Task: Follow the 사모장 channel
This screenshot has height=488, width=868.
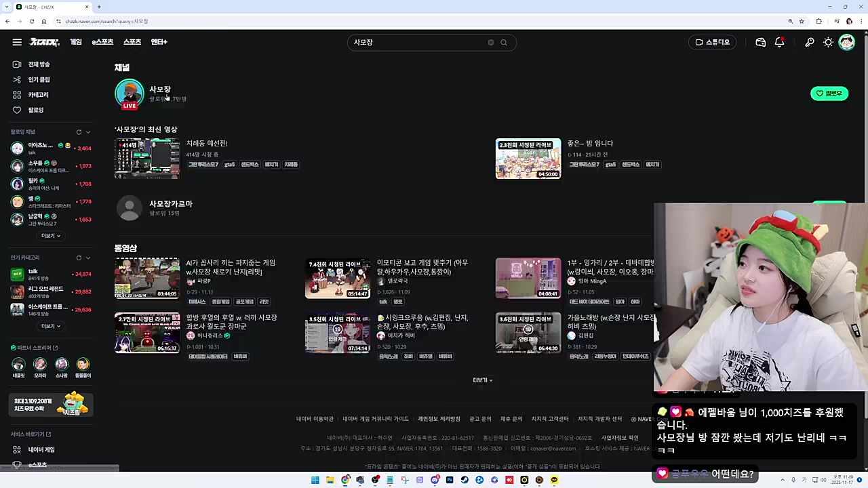Action: click(x=829, y=93)
